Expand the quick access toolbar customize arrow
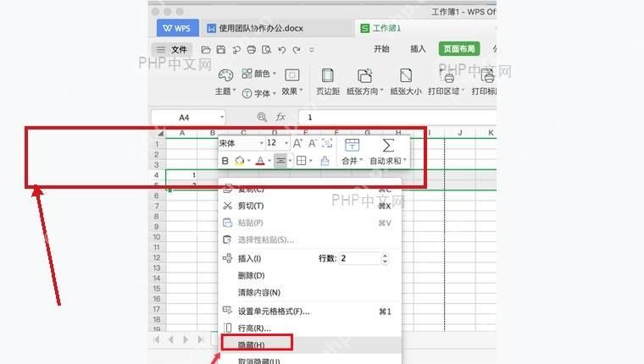This screenshot has width=644, height=364. (312, 50)
